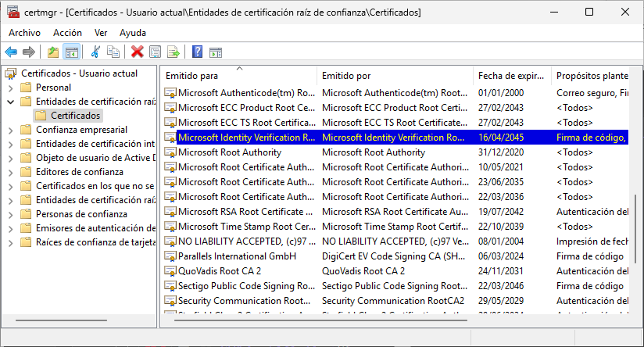This screenshot has width=644, height=347.
Task: Select Microsoft ECC Product Root Certificate row
Action: point(396,108)
